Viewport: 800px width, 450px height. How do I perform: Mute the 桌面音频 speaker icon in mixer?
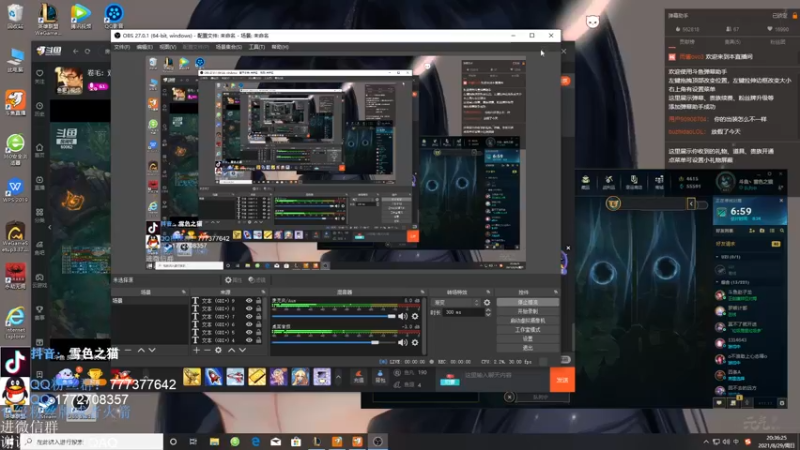pyautogui.click(x=403, y=342)
